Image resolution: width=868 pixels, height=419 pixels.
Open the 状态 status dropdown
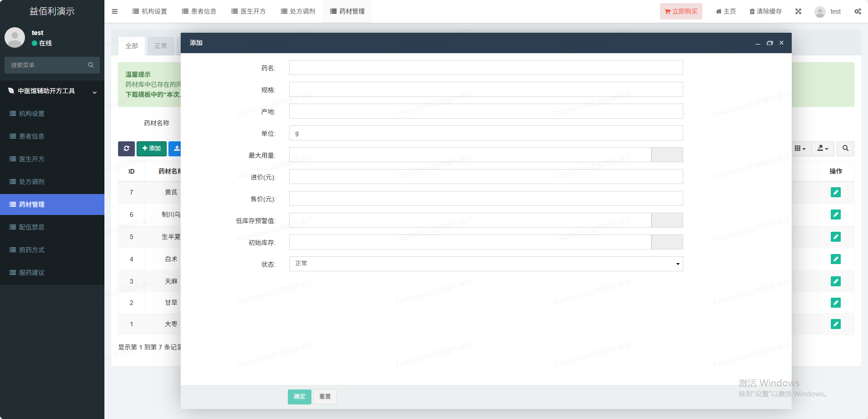coord(486,264)
